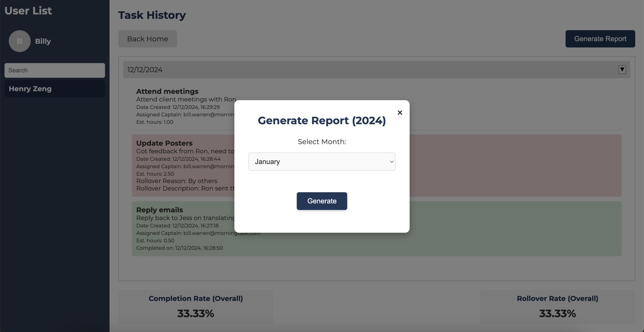Click the Completion Rate (Overall) card
The width and height of the screenshot is (644, 332).
[195, 307]
